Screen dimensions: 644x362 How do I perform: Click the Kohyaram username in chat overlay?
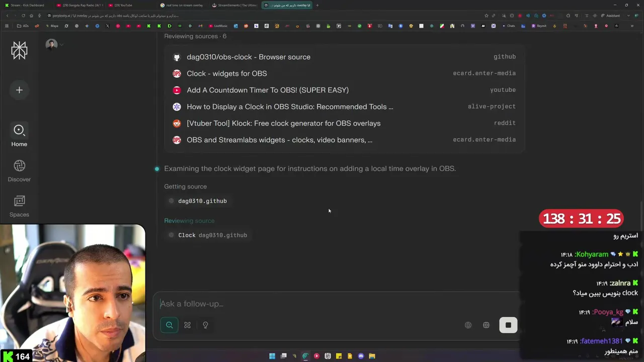point(592,254)
